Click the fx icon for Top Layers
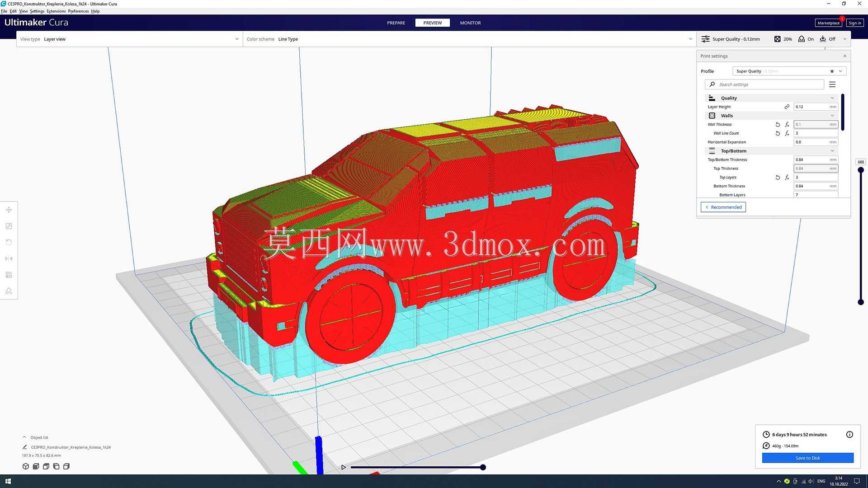 click(787, 177)
